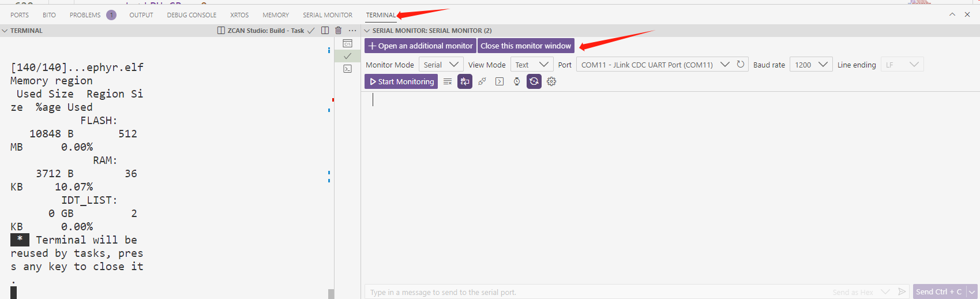
Task: Switch to the BITO tab
Action: tap(49, 15)
